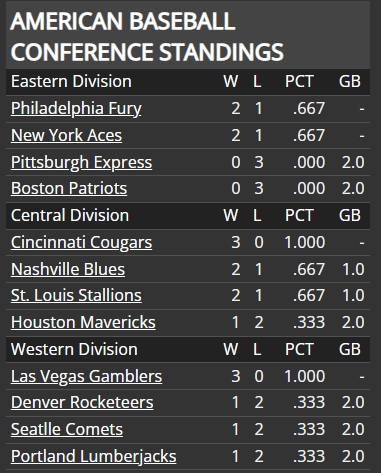Image resolution: width=381 pixels, height=473 pixels.
Task: Click the W column header in Western Division
Action: (x=231, y=349)
